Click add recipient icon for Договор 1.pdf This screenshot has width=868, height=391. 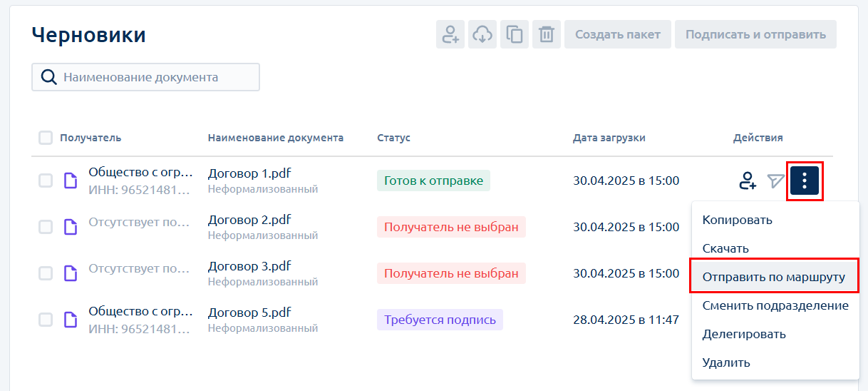[747, 181]
